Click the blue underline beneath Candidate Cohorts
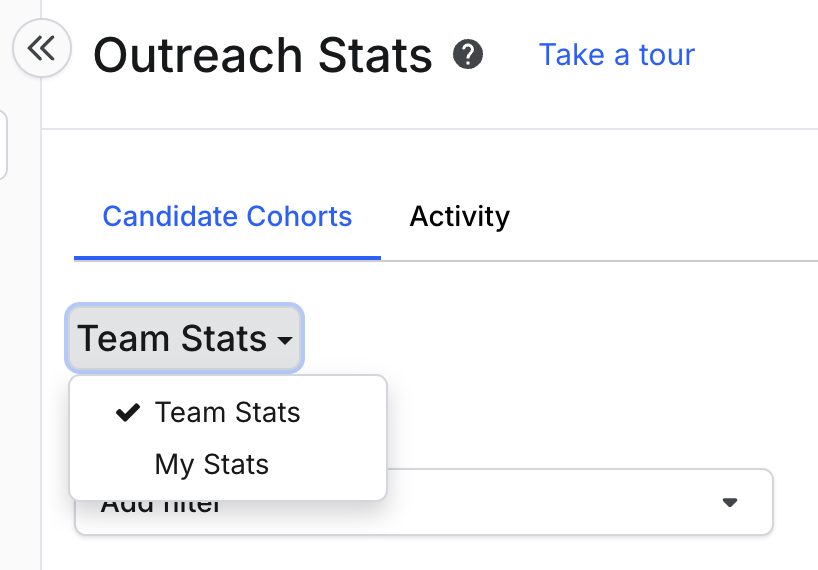818x570 pixels. tap(227, 257)
